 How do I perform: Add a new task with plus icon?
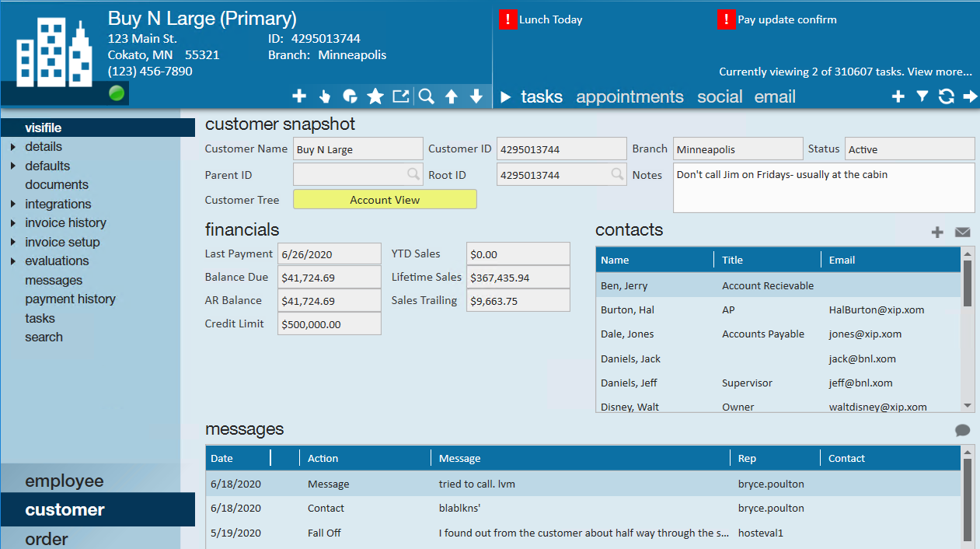click(898, 96)
